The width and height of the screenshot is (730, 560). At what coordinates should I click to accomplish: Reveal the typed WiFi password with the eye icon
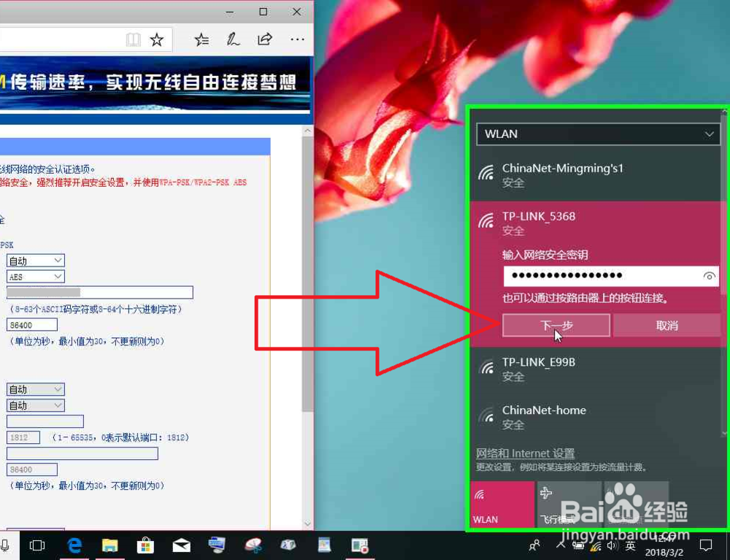[709, 276]
